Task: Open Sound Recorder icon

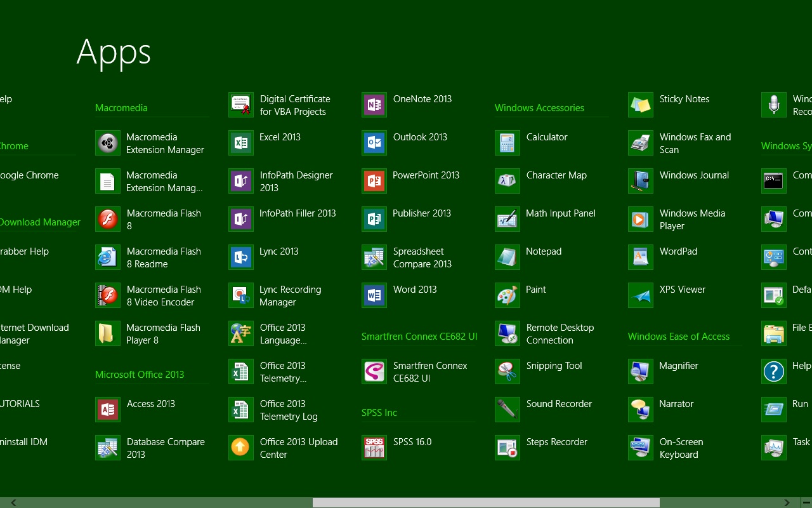Action: pos(507,410)
